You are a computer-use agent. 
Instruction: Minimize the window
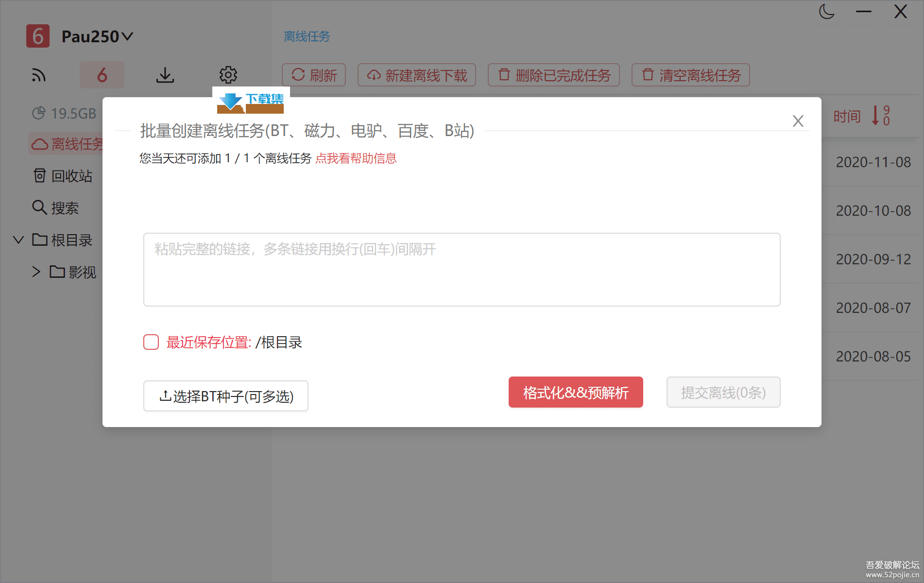coord(863,11)
